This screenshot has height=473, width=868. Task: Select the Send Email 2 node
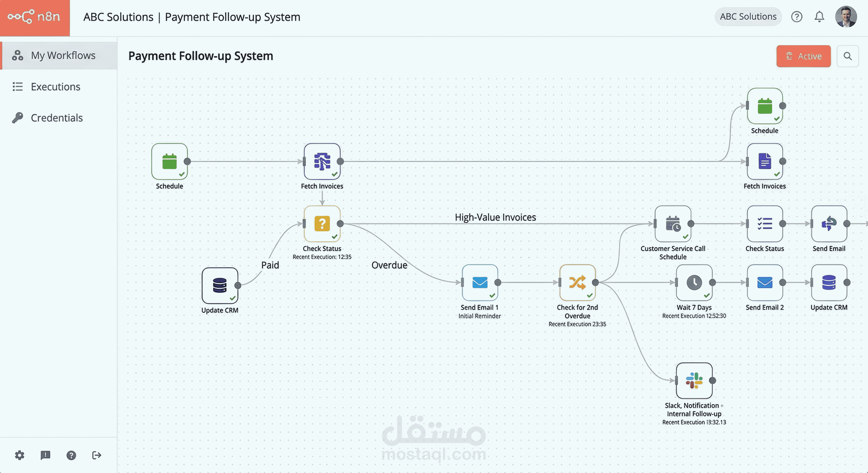(x=765, y=283)
